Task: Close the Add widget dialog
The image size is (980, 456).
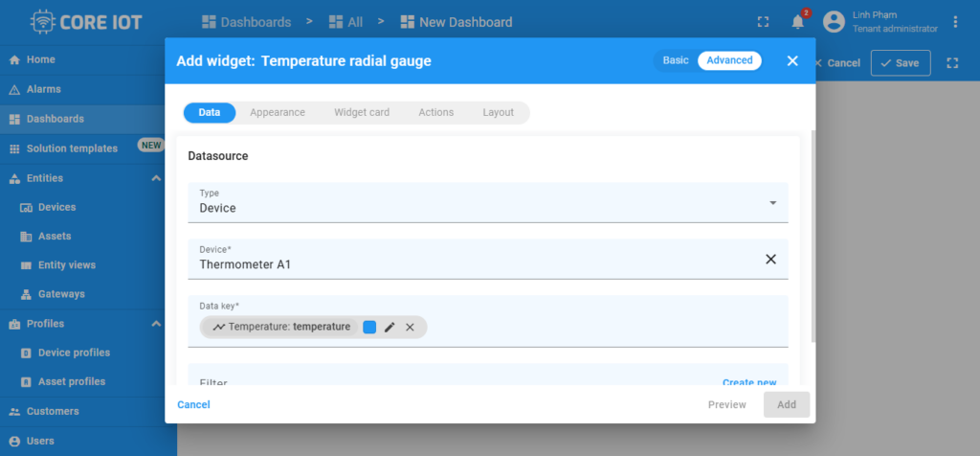Action: pyautogui.click(x=791, y=61)
